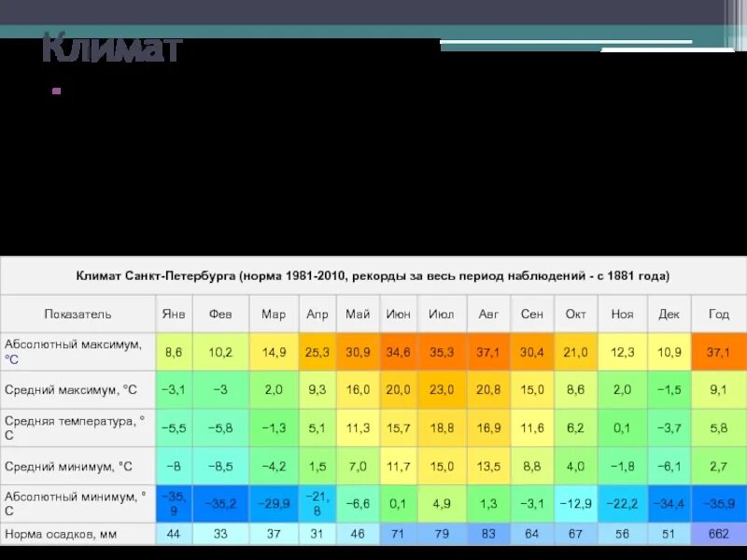Select the October absolute maximum "21,0"

575,353
